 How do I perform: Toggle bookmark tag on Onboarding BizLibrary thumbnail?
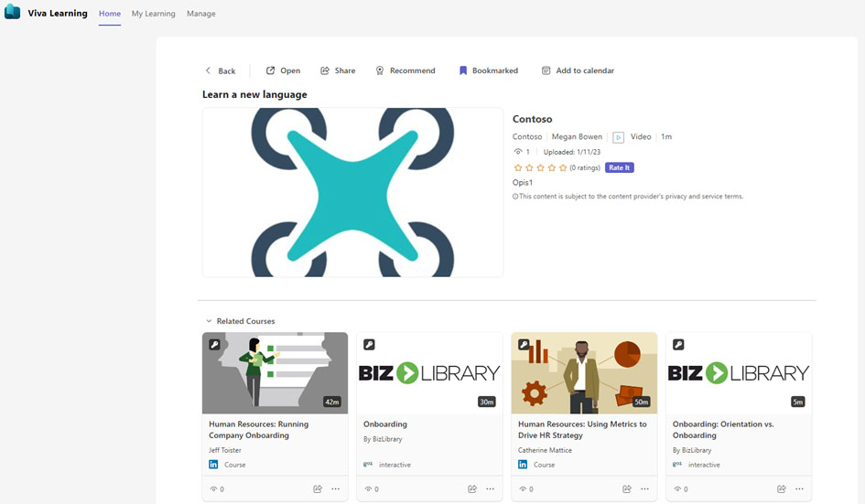[x=369, y=345]
